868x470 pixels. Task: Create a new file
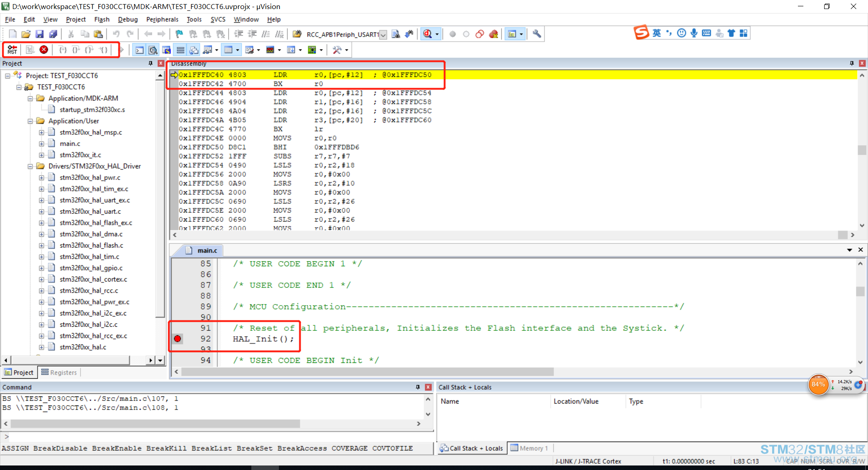(x=13, y=34)
